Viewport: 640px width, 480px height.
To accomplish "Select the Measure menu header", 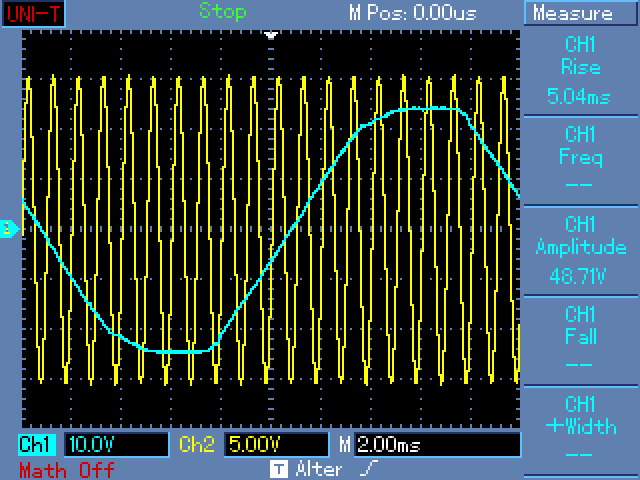I will [x=580, y=13].
